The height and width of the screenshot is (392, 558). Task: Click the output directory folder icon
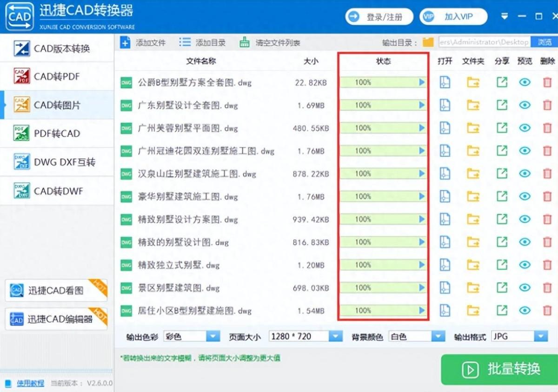point(428,42)
